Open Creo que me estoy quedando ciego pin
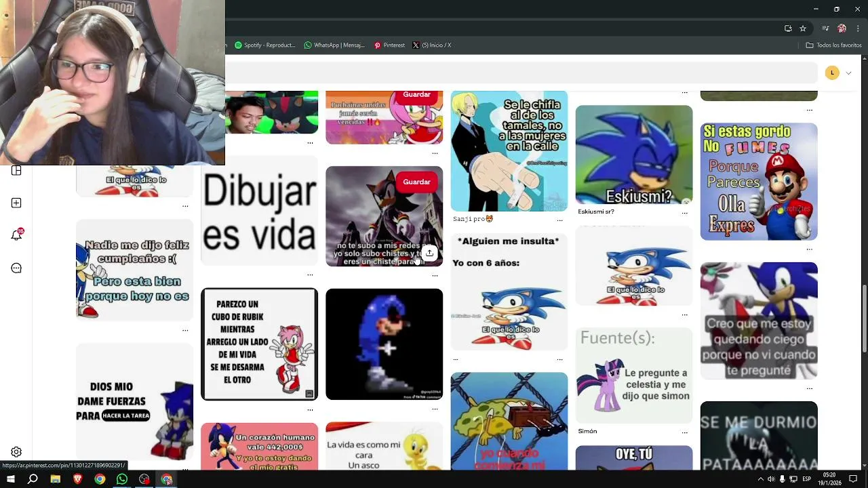 point(759,321)
